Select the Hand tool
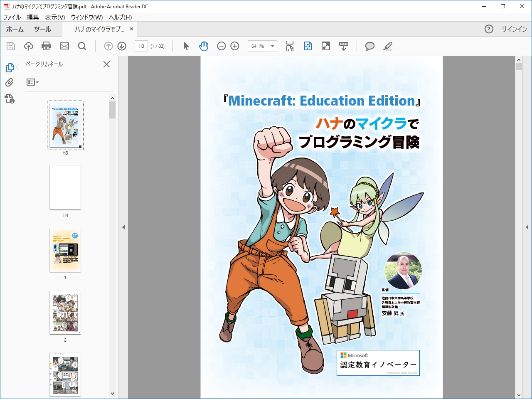 (x=204, y=46)
